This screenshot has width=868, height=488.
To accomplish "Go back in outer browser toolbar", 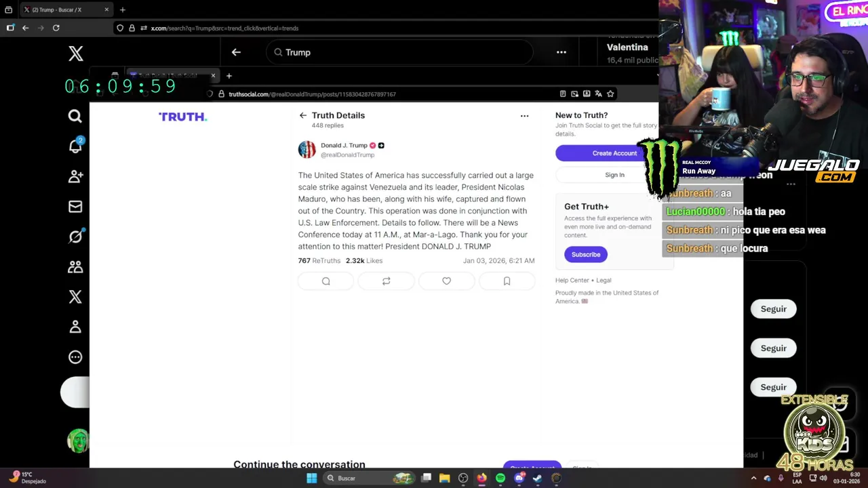I will point(25,28).
